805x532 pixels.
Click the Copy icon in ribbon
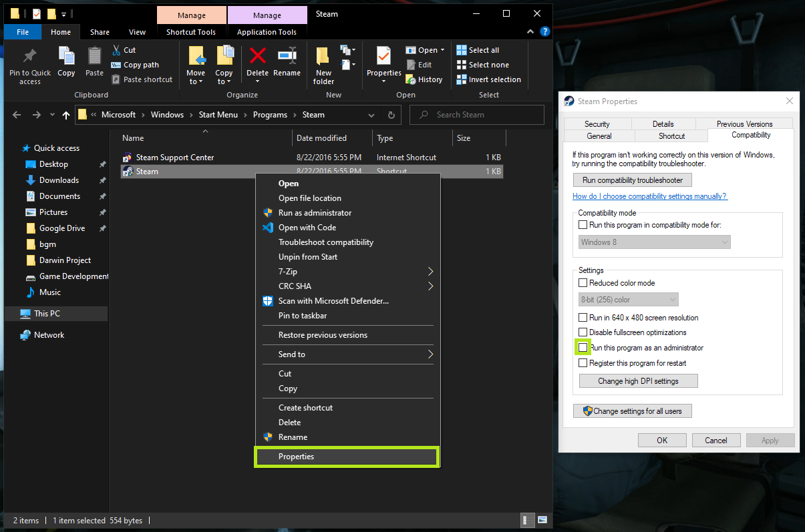[66, 56]
